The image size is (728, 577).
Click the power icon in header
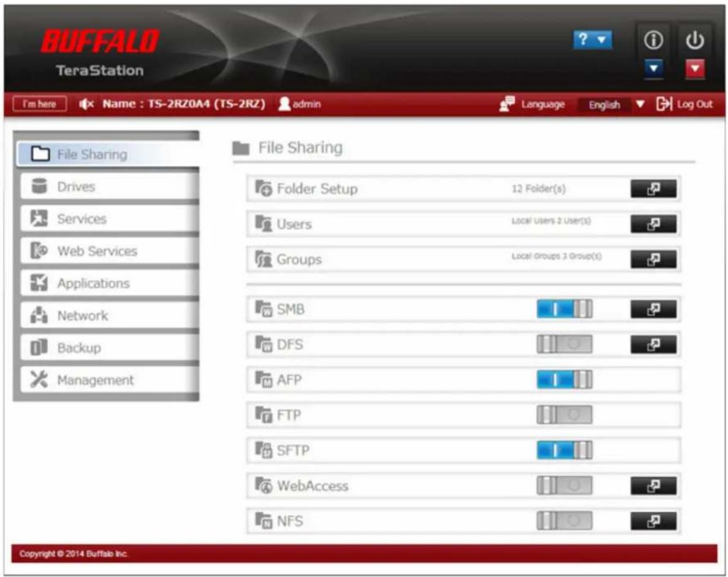694,40
